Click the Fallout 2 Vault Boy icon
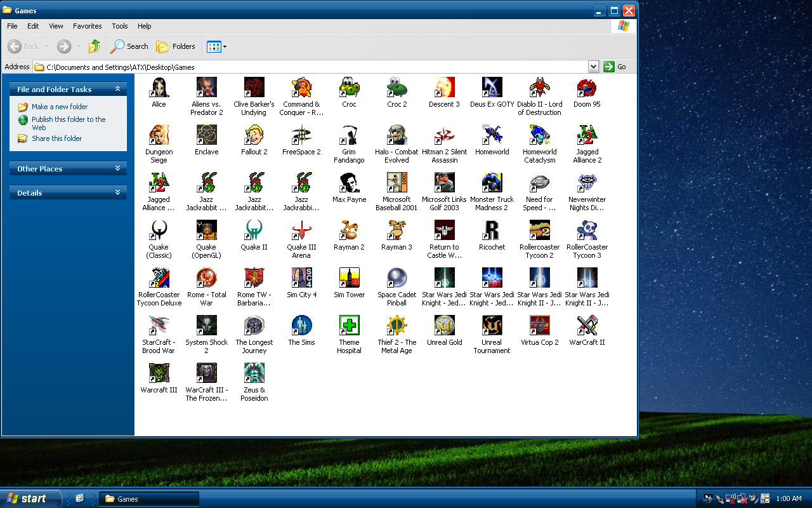812x508 pixels. click(254, 135)
